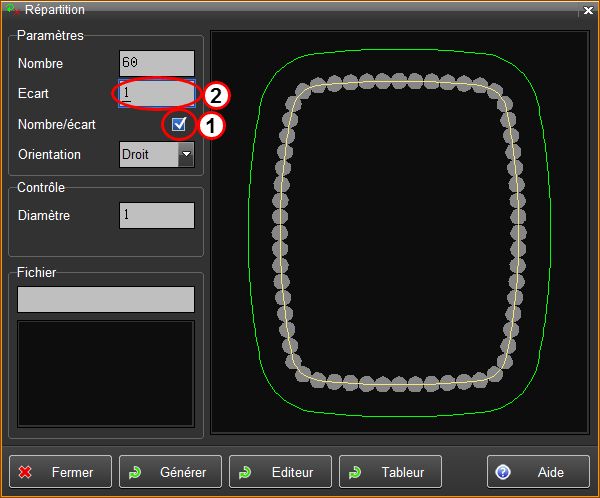Click the Répartition window icon in title bar
600x498 pixels.
coord(12,9)
